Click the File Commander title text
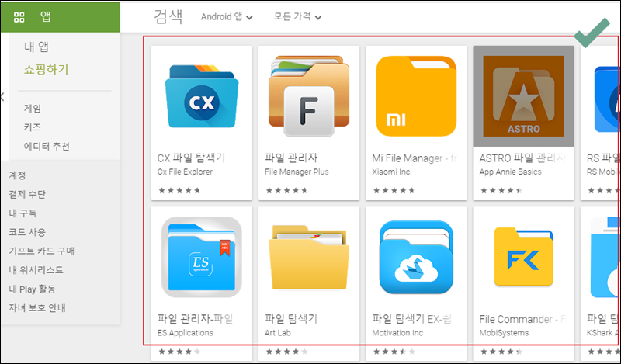621x364 pixels. [522, 319]
